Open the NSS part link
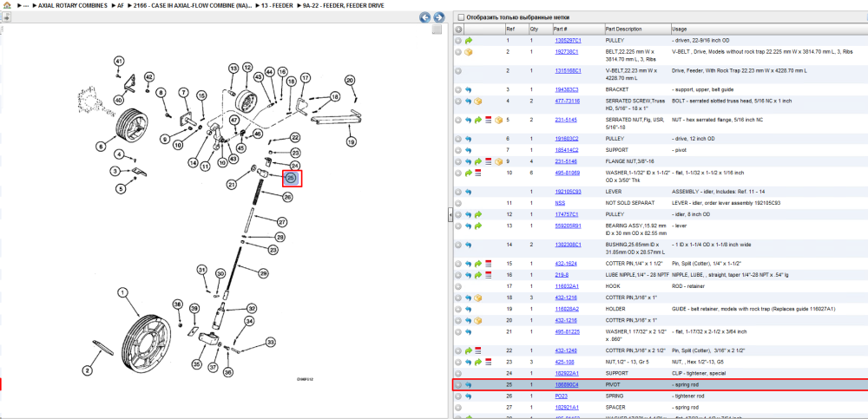The width and height of the screenshot is (868, 419). [560, 203]
